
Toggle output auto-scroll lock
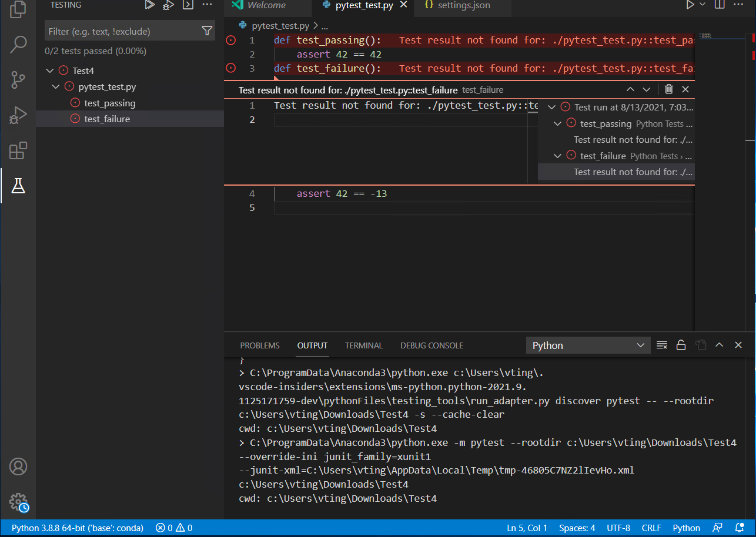pos(681,345)
